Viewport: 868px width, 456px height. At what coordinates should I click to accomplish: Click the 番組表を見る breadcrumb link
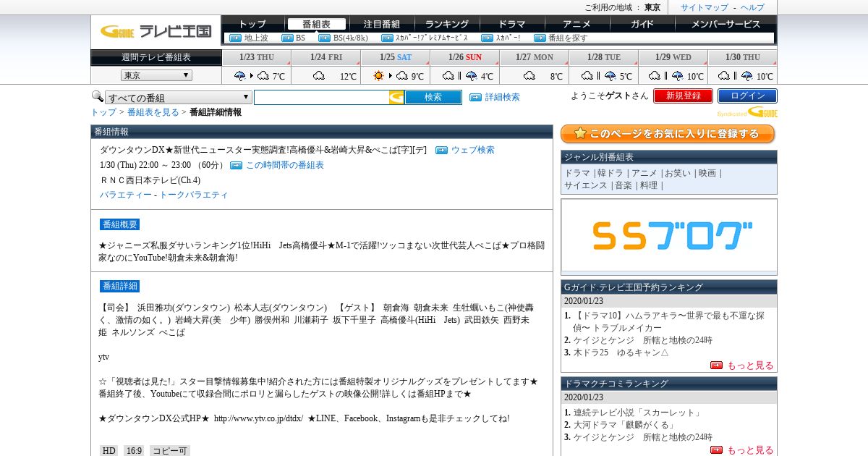pyautogui.click(x=153, y=112)
